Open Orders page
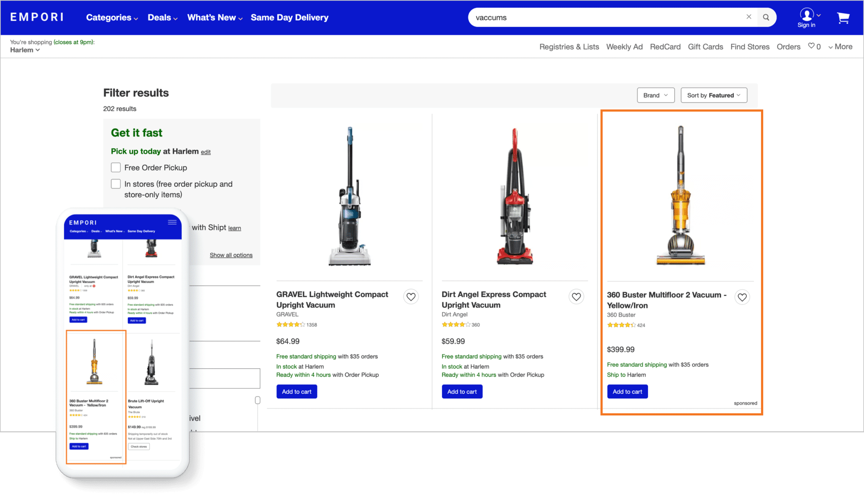 pos(788,47)
